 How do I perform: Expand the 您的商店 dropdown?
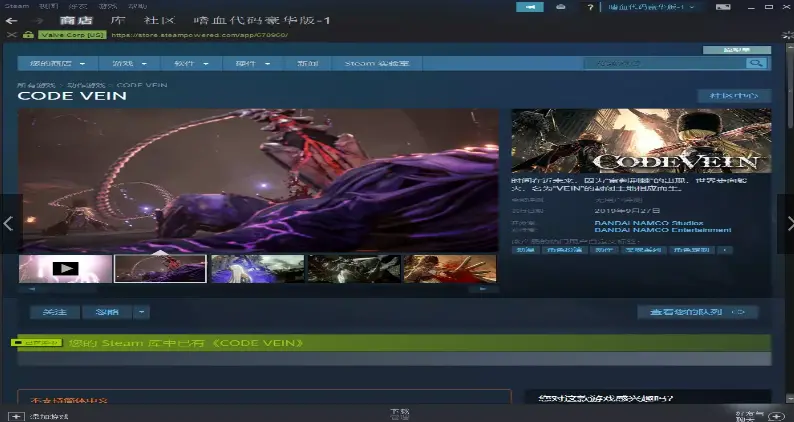pyautogui.click(x=58, y=63)
